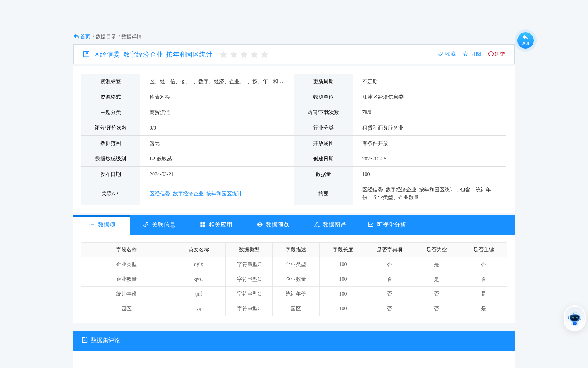Click the resource tags value 区、经、信、委
Image resolution: width=588 pixels, height=368 pixels.
click(216, 81)
